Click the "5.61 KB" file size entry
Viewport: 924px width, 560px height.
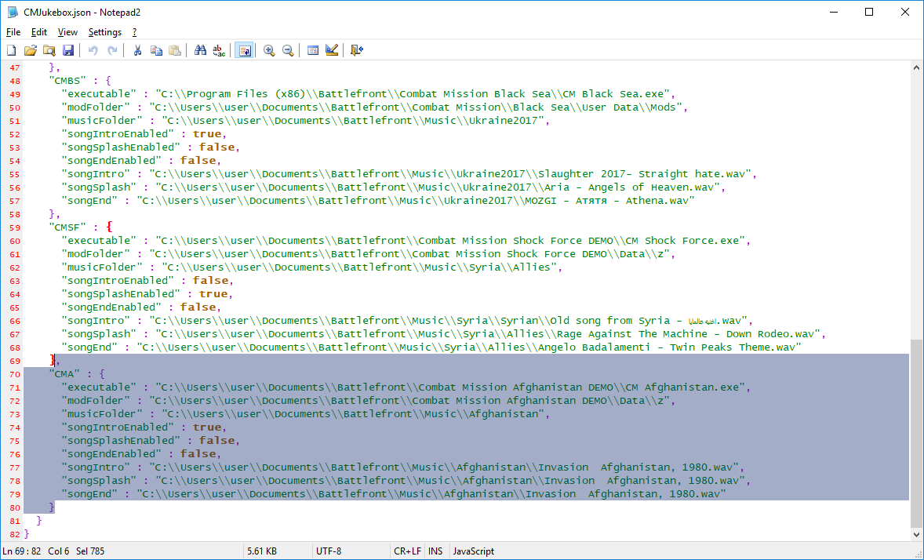(x=262, y=551)
